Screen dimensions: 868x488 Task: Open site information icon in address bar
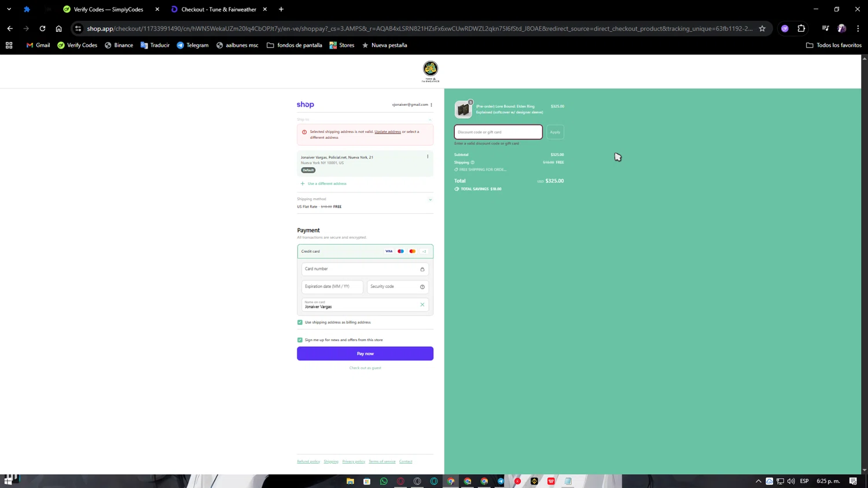78,28
